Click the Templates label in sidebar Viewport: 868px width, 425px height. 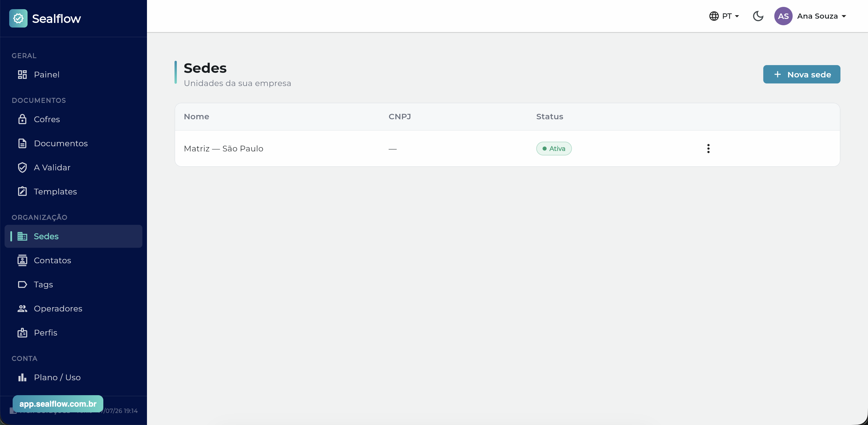click(55, 192)
